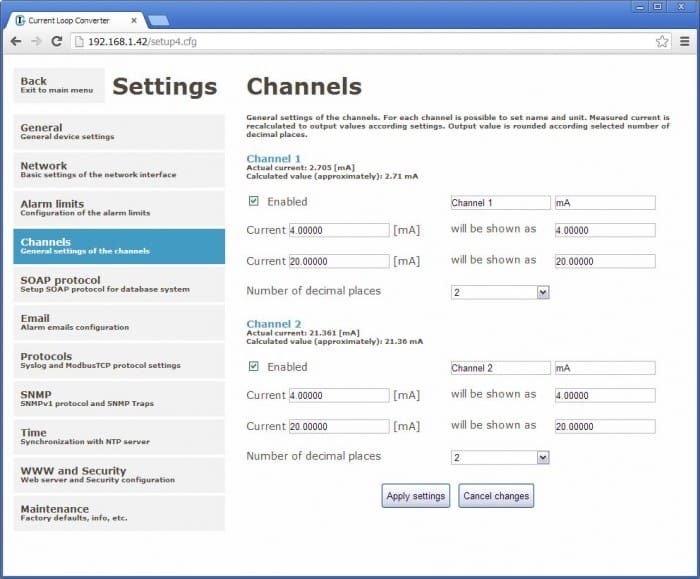Image resolution: width=700 pixels, height=579 pixels.
Task: Go to Alarm limits configuration
Action: pos(118,208)
